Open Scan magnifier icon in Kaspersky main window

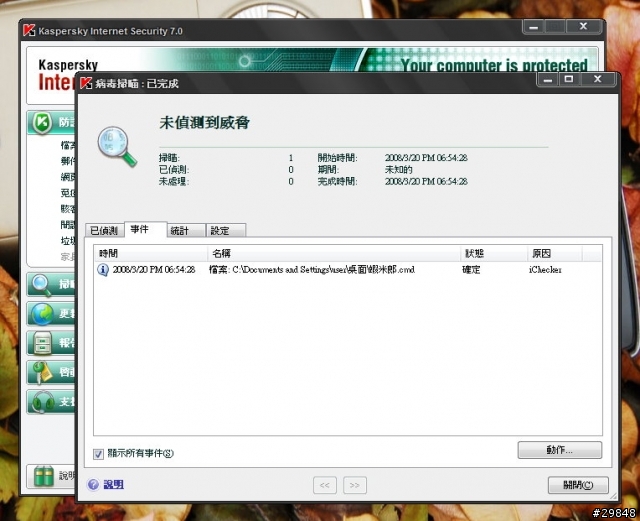coord(42,285)
